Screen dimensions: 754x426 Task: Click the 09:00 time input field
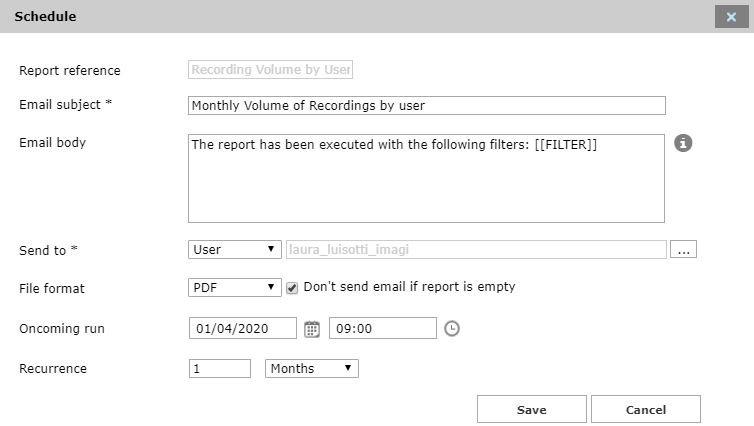385,329
